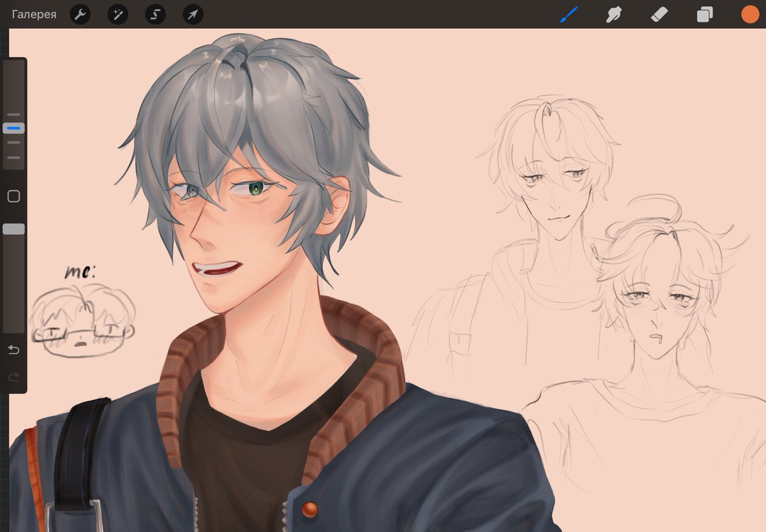
Task: Open the orange color picker
Action: pos(750,14)
